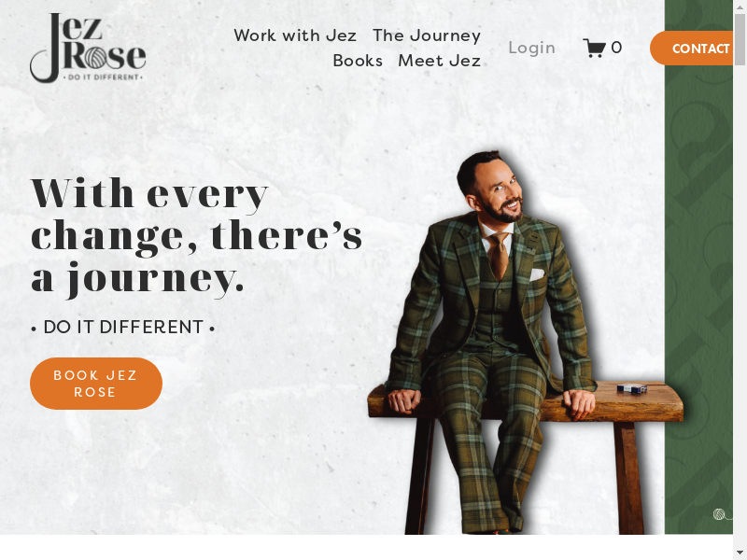Open the shopping cart icon

click(x=594, y=48)
